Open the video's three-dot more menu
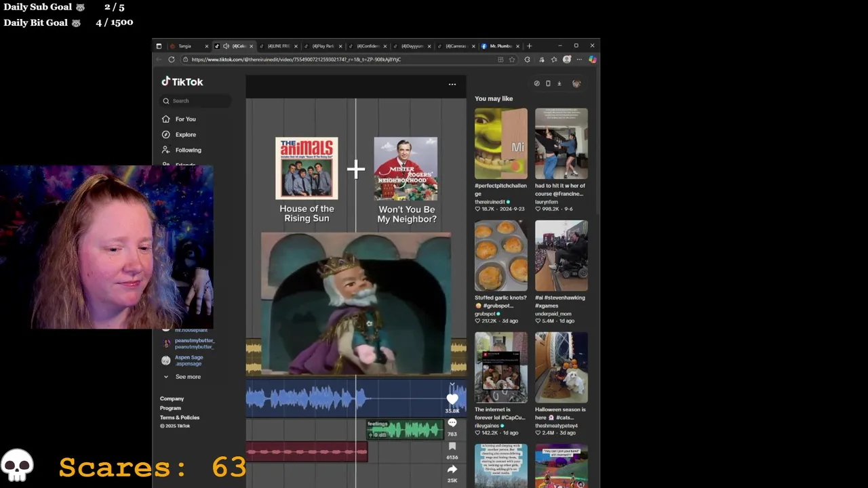868x488 pixels. point(452,85)
